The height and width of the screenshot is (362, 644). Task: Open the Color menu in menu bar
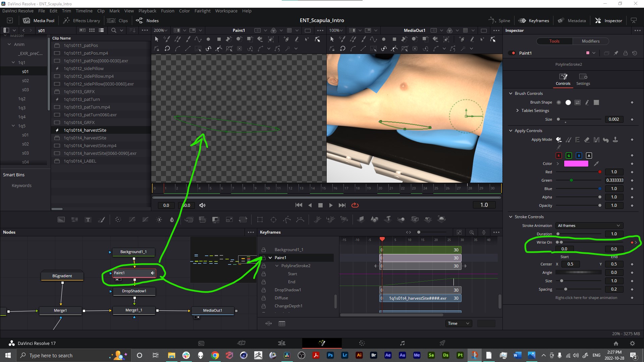click(185, 11)
